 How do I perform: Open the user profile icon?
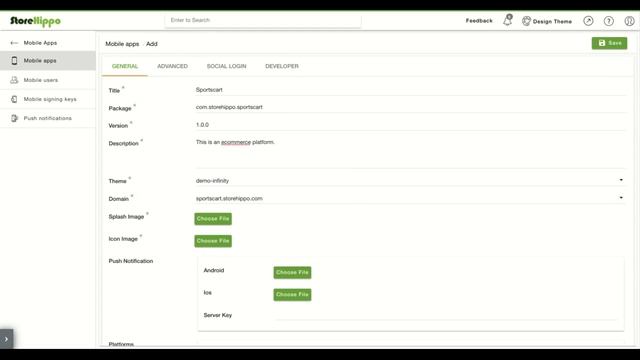point(629,21)
